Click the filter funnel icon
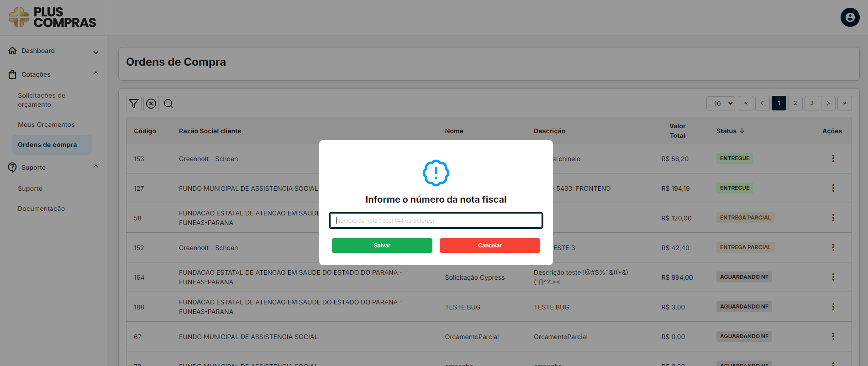The height and width of the screenshot is (366, 868). [134, 104]
